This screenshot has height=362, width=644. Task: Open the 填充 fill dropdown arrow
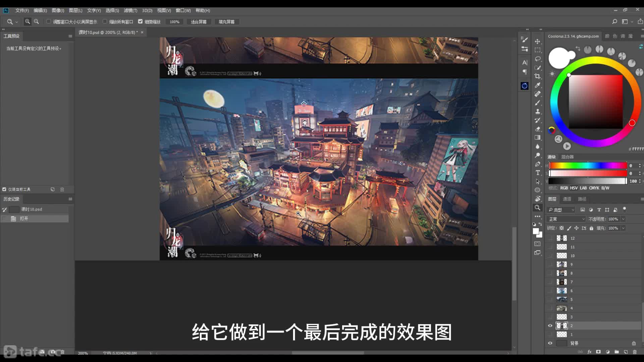[623, 228]
